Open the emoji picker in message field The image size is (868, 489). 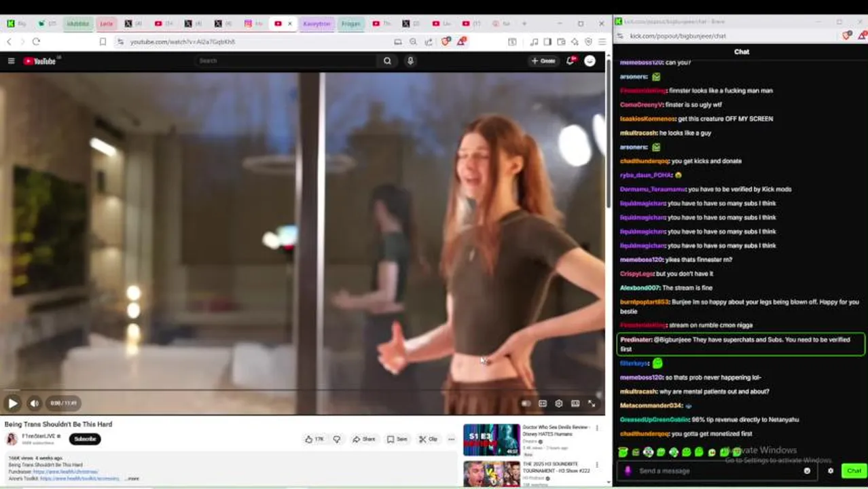pyautogui.click(x=807, y=471)
